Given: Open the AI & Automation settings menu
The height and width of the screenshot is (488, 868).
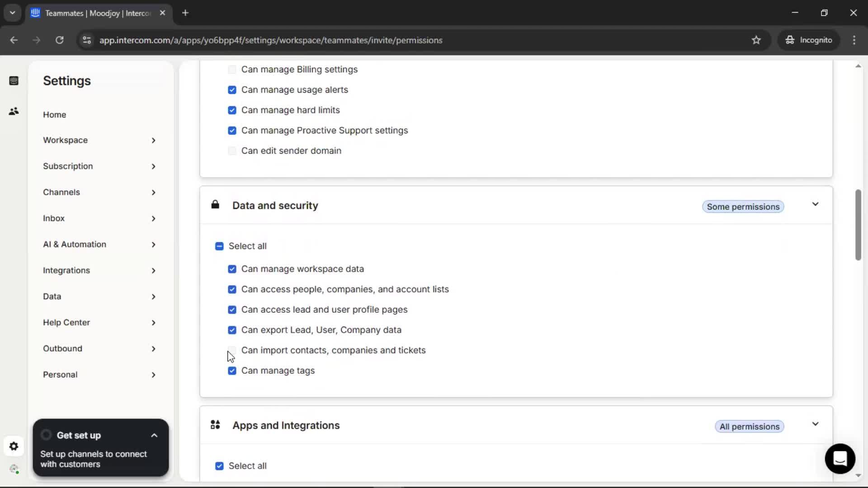Looking at the screenshot, I should [x=99, y=244].
